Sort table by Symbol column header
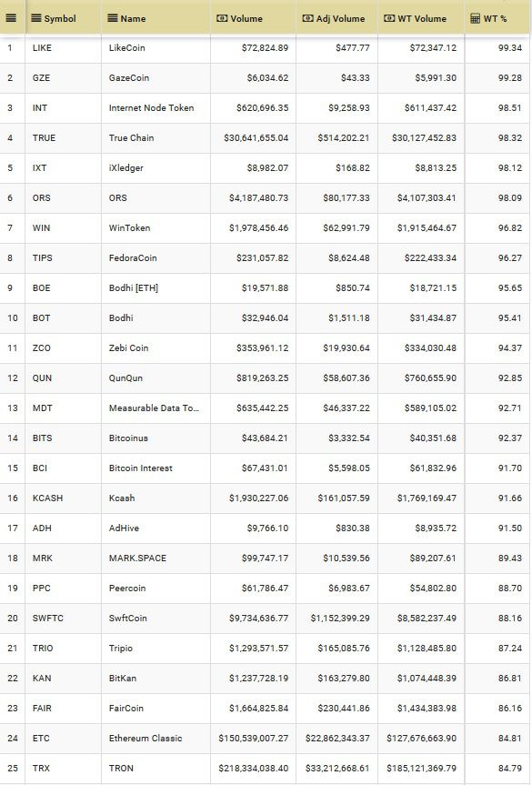This screenshot has height=785, width=532. 59,18
